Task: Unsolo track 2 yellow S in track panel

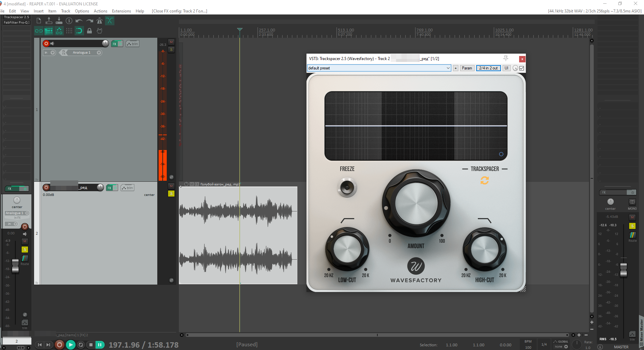Action: tap(171, 194)
